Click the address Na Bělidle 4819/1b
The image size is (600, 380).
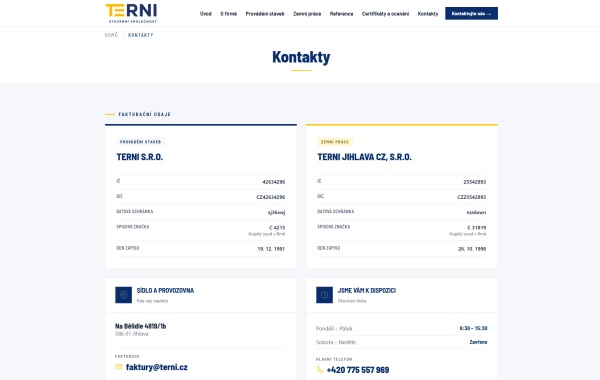coord(140,326)
